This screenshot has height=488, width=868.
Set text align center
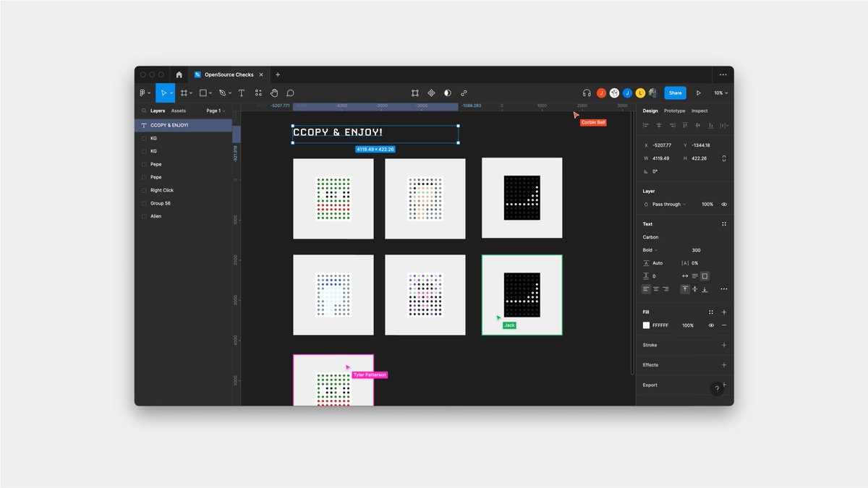[x=656, y=289]
